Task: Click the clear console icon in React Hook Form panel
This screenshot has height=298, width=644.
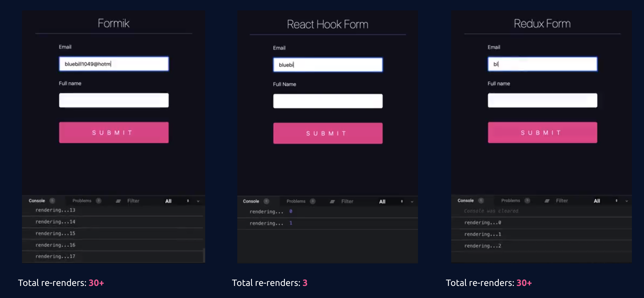Action: click(332, 202)
